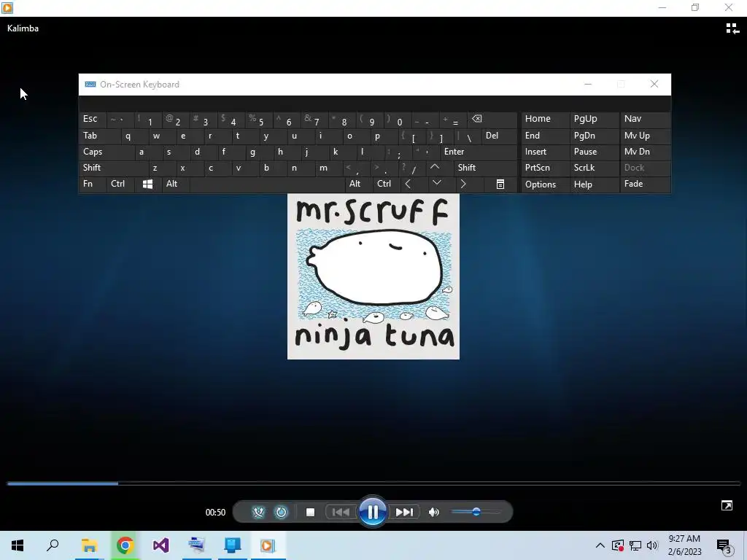Open the Windows Start menu
Viewport: 747px width, 560px height.
pos(18,545)
